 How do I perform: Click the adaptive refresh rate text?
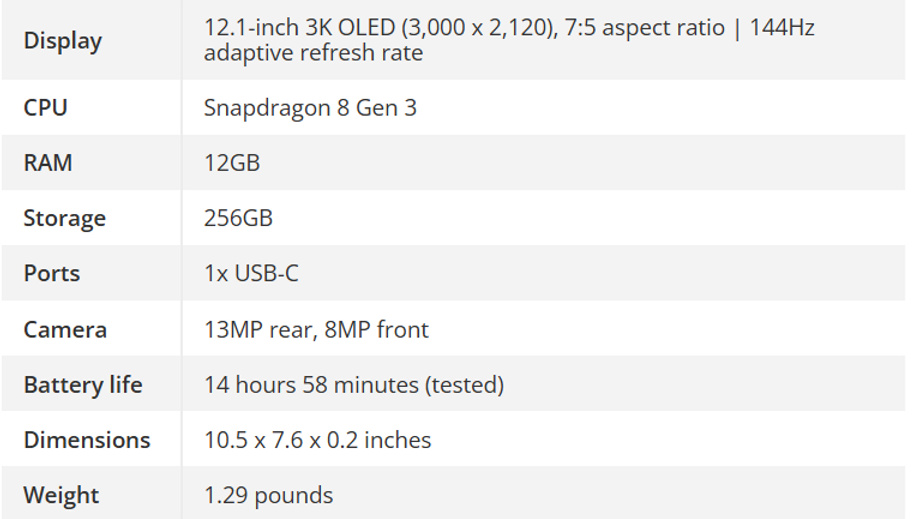[314, 53]
